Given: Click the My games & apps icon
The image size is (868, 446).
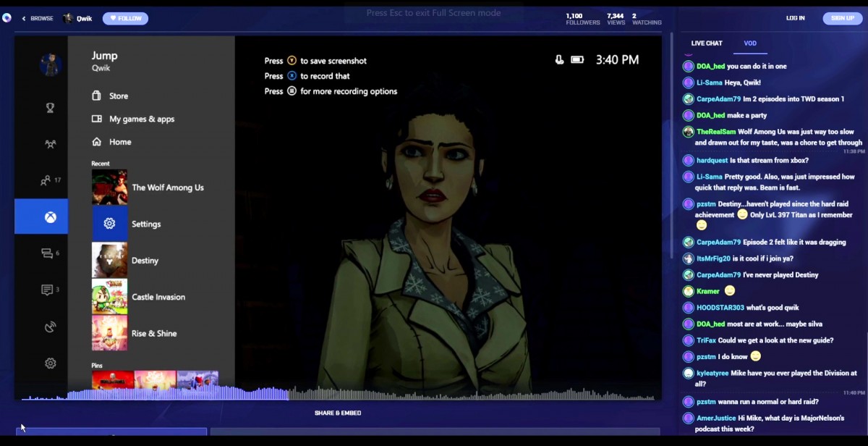Looking at the screenshot, I should [97, 119].
